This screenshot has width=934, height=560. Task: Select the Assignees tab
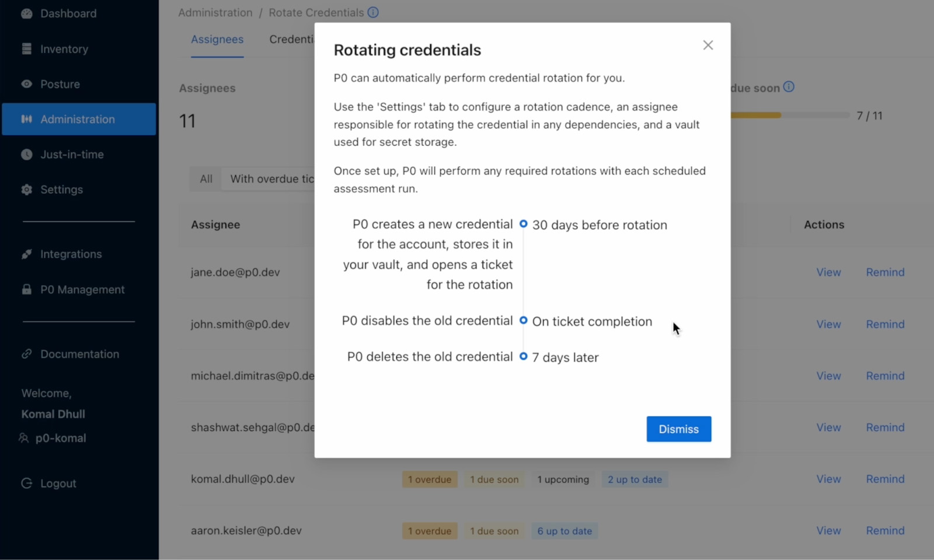(217, 39)
